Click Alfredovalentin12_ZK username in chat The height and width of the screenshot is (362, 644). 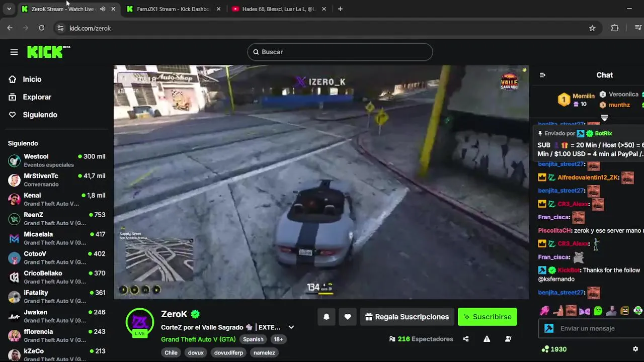(588, 177)
